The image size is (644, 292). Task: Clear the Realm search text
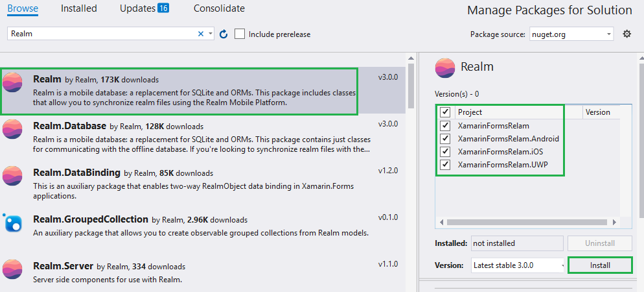[200, 34]
